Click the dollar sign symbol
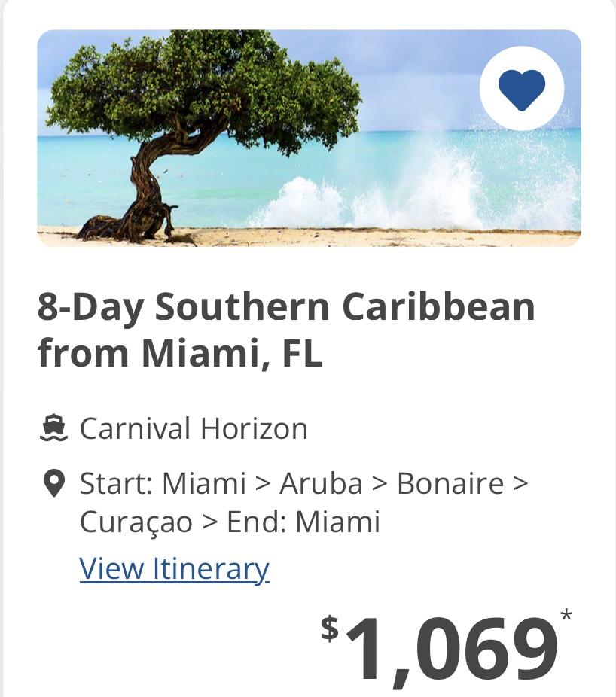This screenshot has width=616, height=697. pos(331,629)
